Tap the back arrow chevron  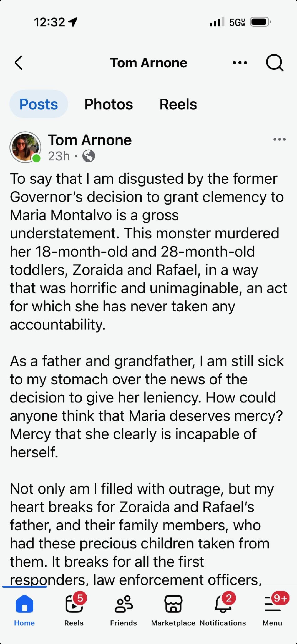[19, 63]
